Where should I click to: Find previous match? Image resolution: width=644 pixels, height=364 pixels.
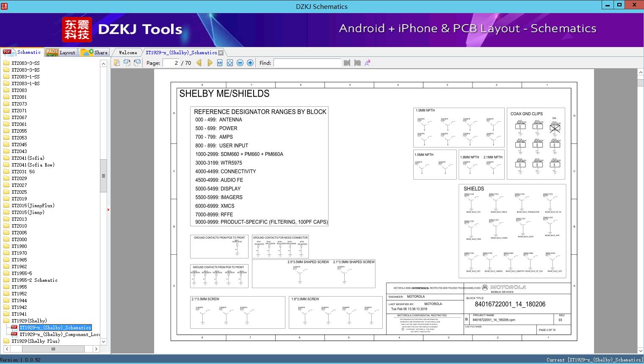coord(347,63)
